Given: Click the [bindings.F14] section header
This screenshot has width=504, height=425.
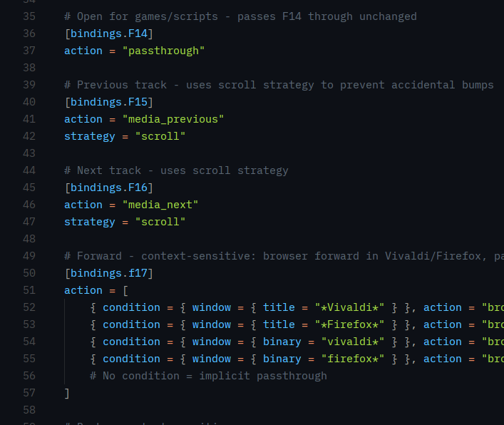Looking at the screenshot, I should coord(108,34).
